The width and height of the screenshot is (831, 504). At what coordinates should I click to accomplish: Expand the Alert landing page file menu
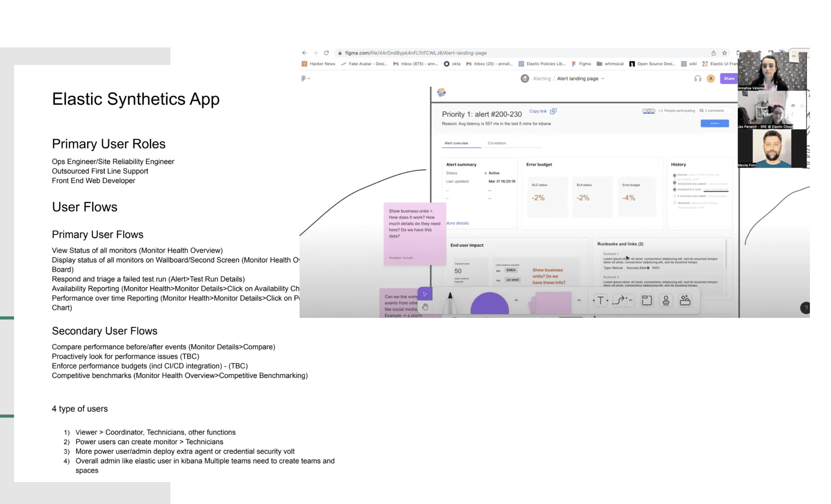click(603, 79)
